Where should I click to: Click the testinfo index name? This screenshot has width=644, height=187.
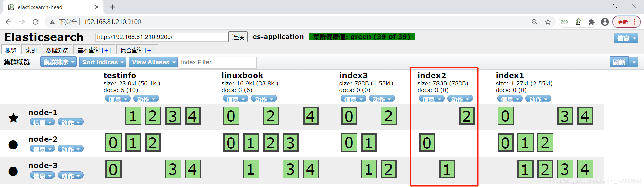[x=120, y=75]
